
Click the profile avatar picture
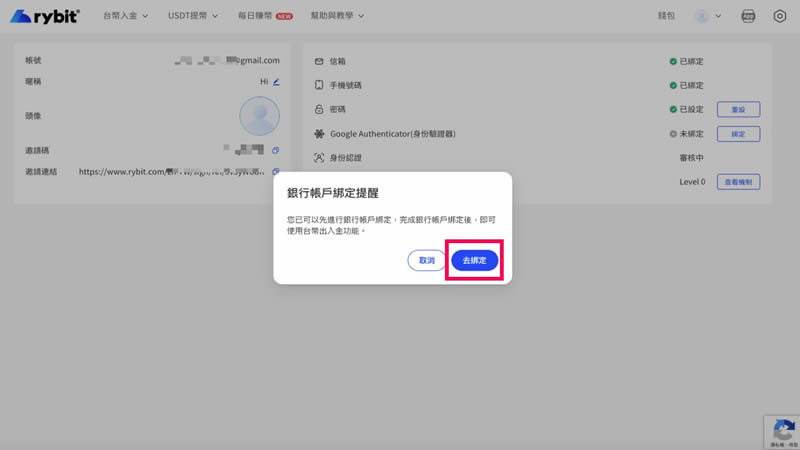(259, 116)
